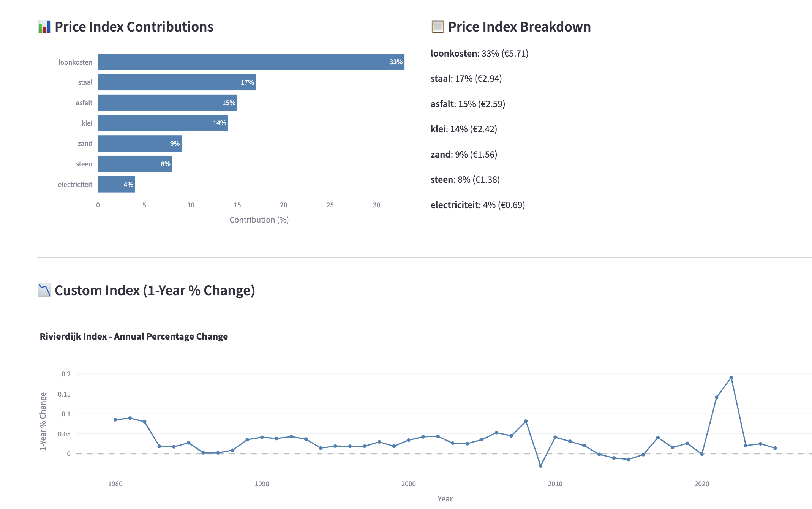Click the 1981 data point marker
Screen dimensions: 812x509
[130, 418]
